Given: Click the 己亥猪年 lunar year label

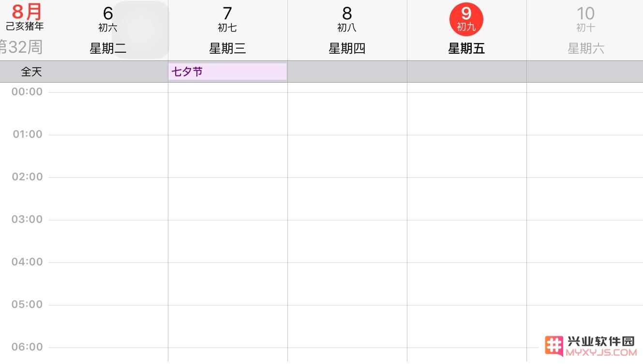Looking at the screenshot, I should click(25, 26).
